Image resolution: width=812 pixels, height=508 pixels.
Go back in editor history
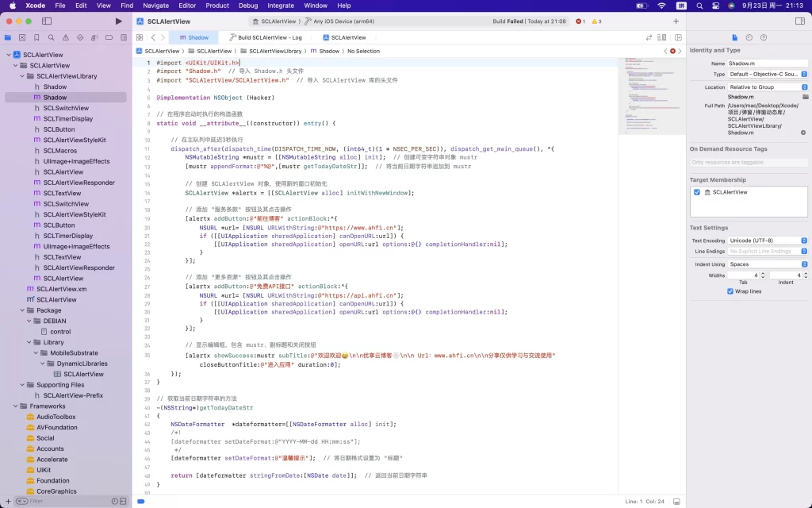[x=153, y=37]
